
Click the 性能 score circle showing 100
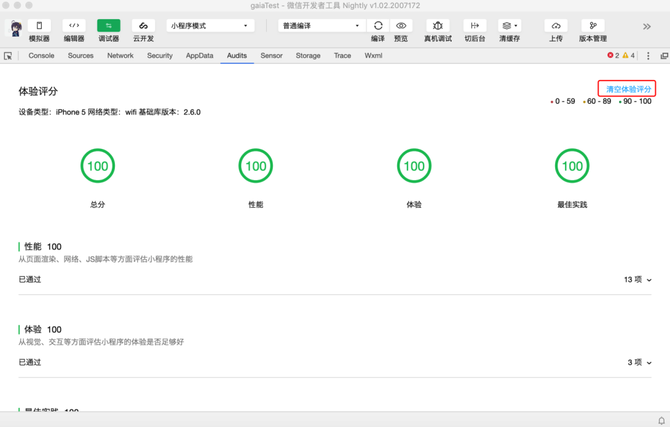256,166
